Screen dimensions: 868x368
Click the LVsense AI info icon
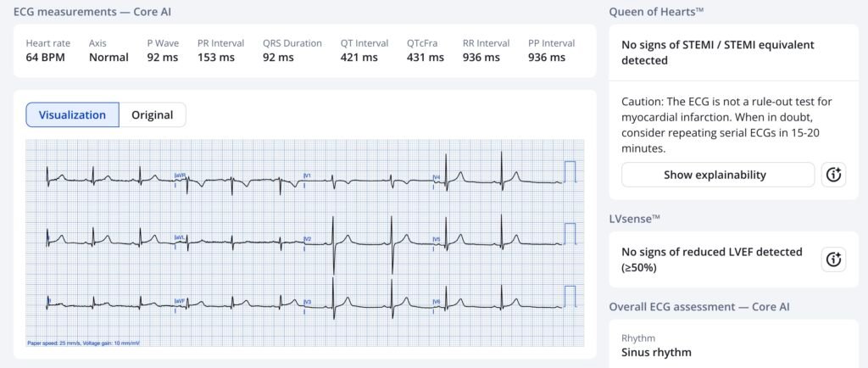[x=834, y=259]
